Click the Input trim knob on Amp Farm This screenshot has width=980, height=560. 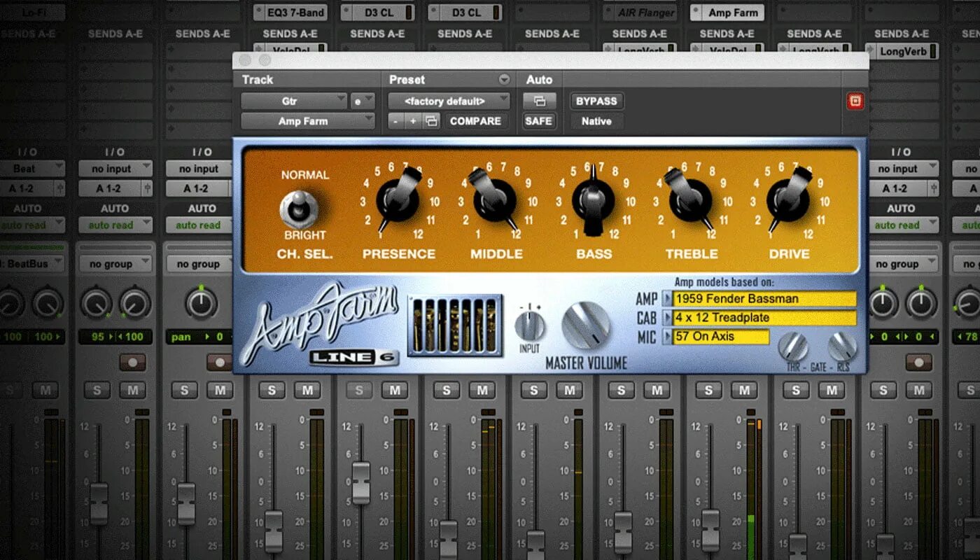[530, 326]
